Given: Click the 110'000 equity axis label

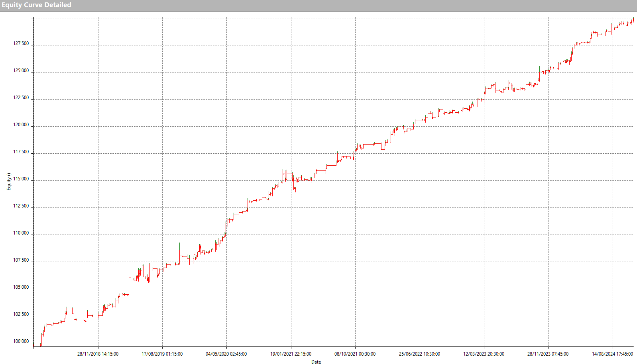Looking at the screenshot, I should (21, 233).
